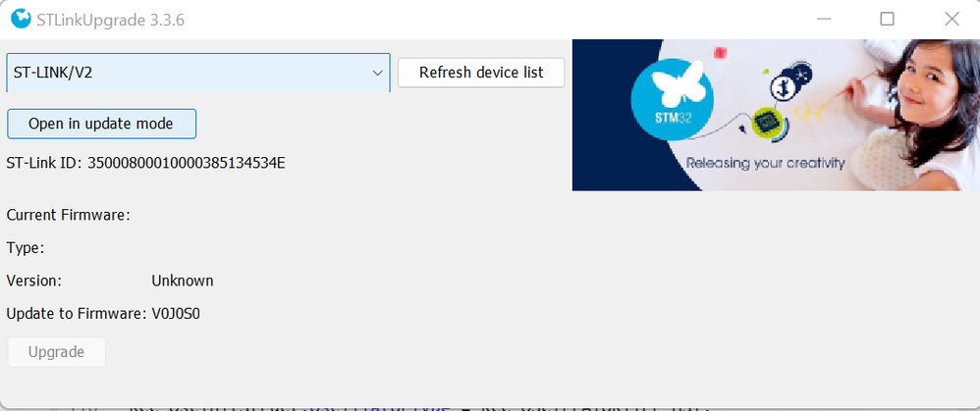Click the Unknown version value
980x411 pixels.
pyautogui.click(x=183, y=282)
